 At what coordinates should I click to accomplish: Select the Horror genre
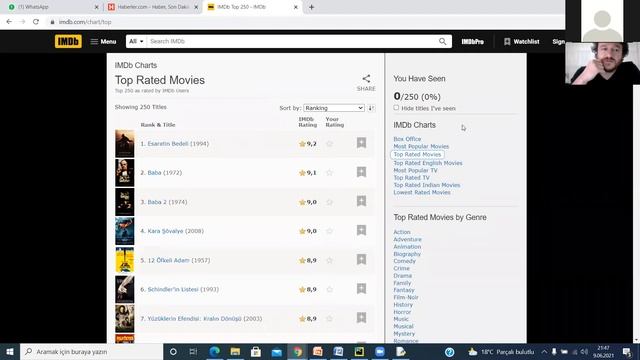(x=402, y=312)
